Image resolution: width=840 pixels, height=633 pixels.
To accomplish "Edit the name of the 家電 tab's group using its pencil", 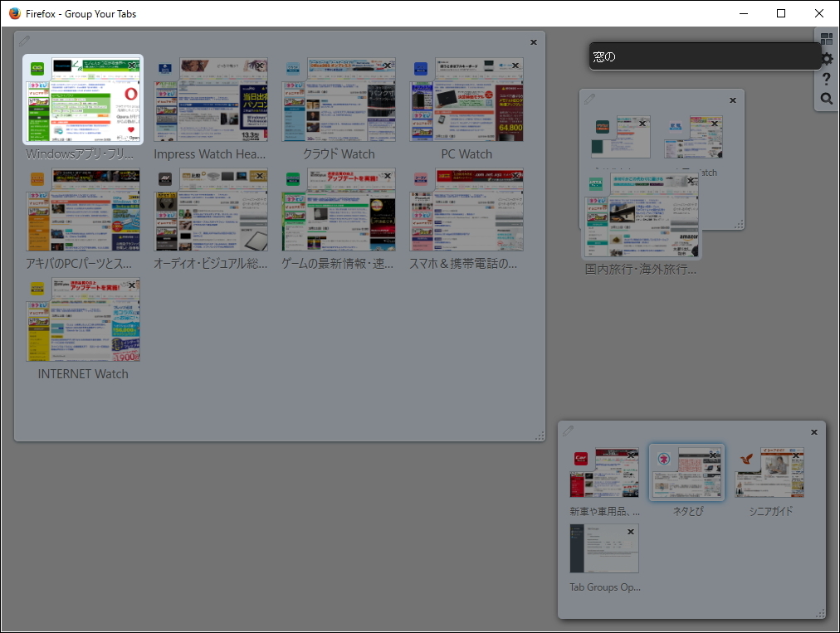I will 589,99.
